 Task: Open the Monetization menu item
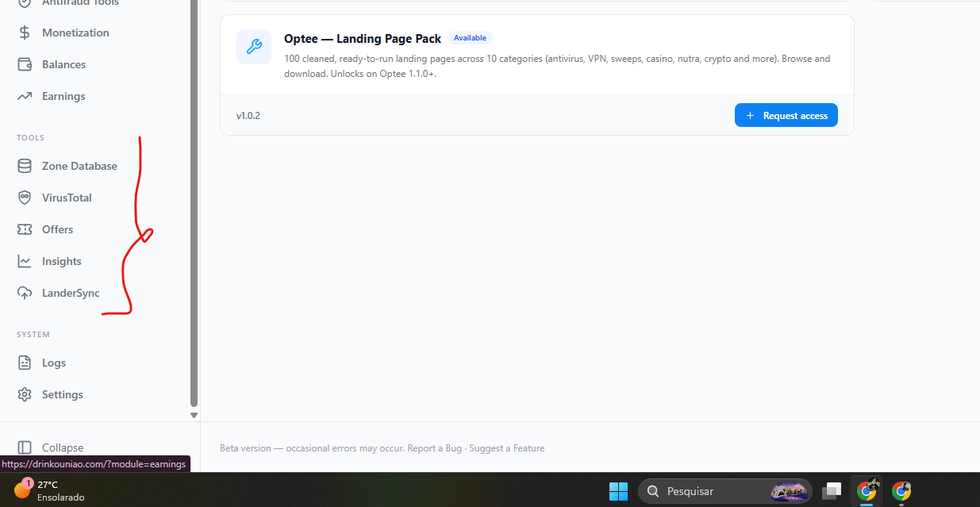(75, 33)
